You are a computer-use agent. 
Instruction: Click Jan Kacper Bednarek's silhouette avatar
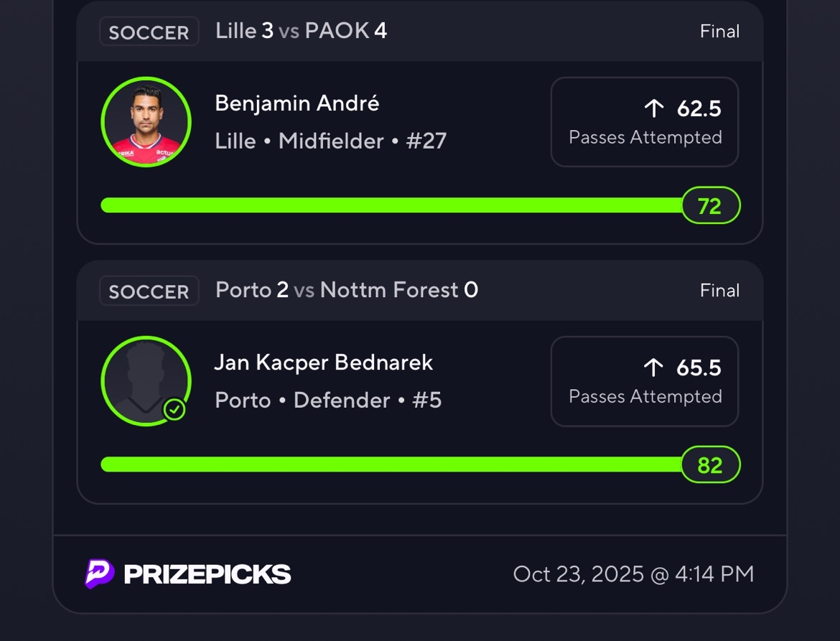pyautogui.click(x=146, y=380)
